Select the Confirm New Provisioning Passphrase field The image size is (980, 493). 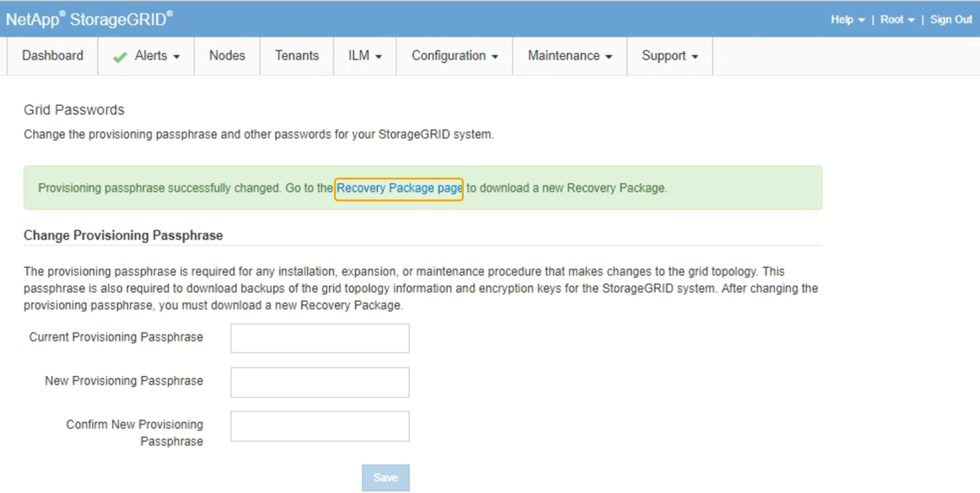click(319, 426)
